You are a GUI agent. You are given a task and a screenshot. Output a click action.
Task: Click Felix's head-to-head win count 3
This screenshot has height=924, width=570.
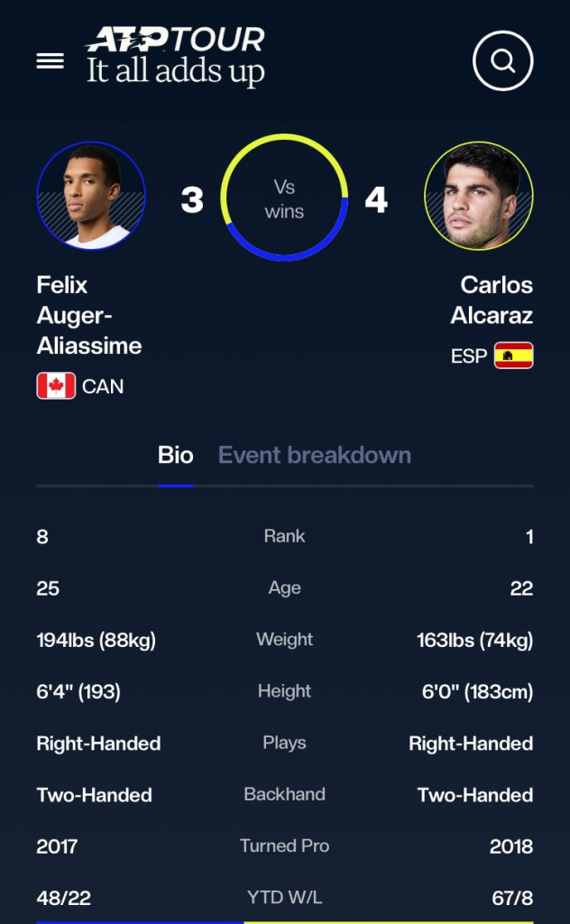192,199
